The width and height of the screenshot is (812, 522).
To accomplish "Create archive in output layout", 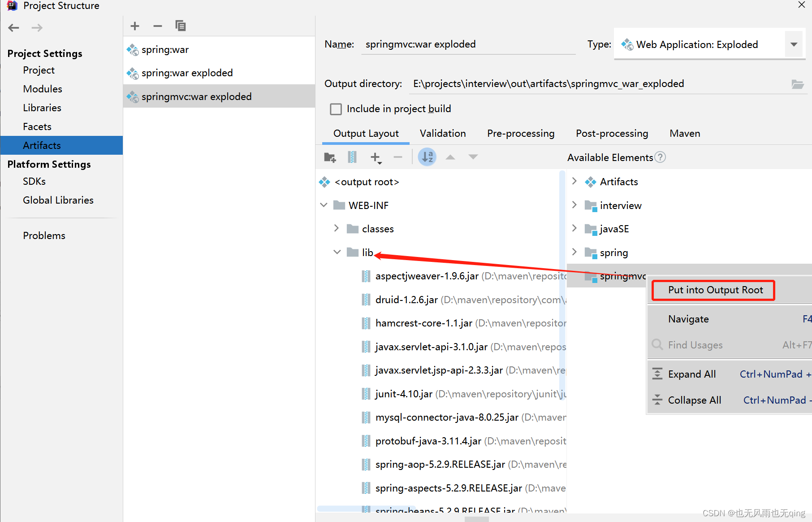I will pos(352,157).
